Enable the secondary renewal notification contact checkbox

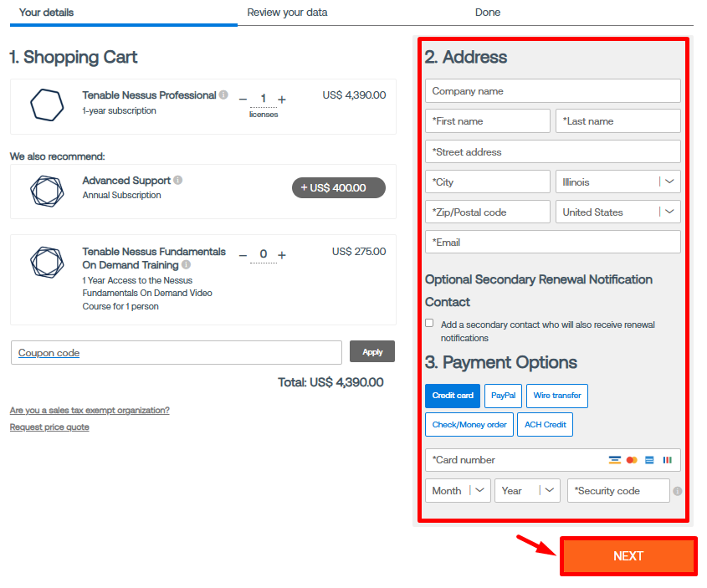coord(429,323)
